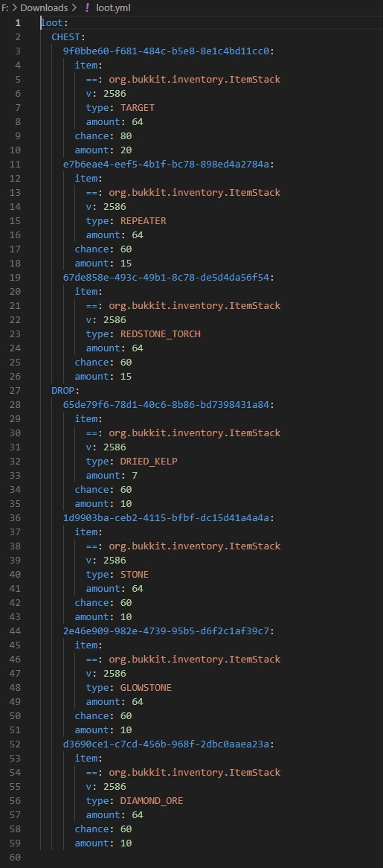Open the Downloads breadcrumb folder
383x868 pixels.
[x=44, y=7]
